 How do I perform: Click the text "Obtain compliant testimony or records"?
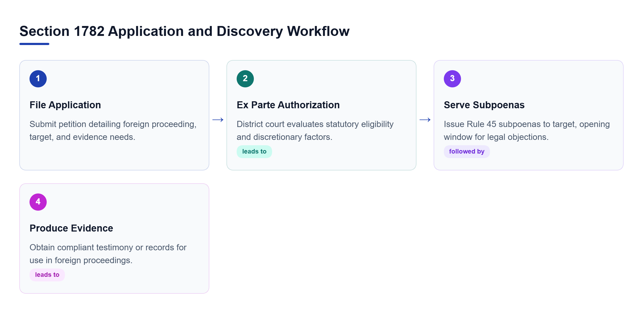tap(101, 247)
